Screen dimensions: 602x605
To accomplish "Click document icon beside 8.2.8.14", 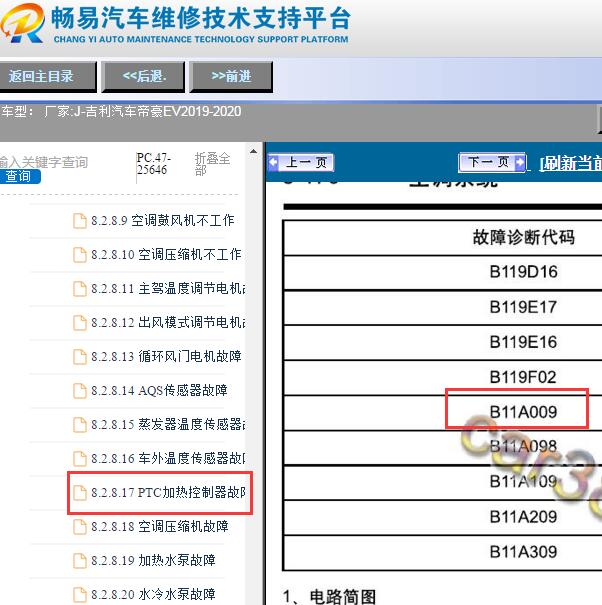I will [80, 391].
